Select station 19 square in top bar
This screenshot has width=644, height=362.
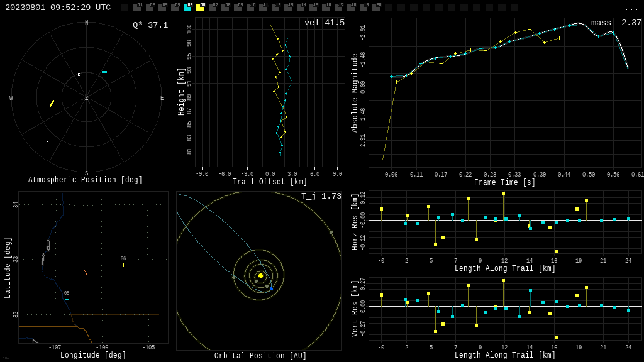click(x=364, y=8)
